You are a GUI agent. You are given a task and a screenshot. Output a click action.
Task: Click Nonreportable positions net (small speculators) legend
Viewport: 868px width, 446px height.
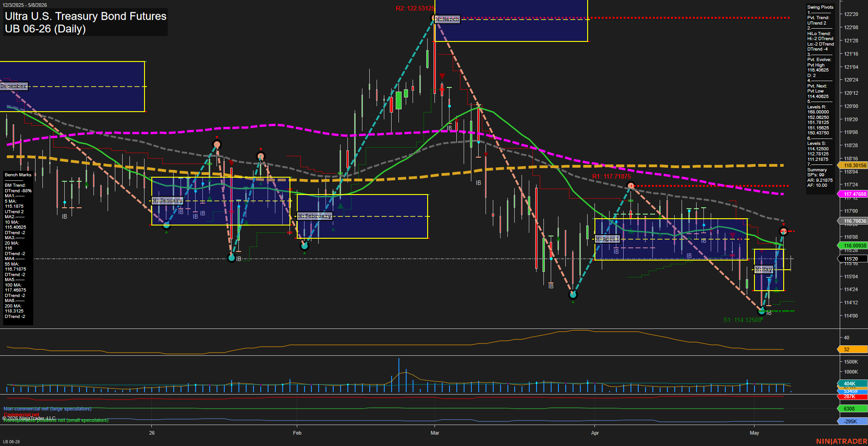point(56,420)
